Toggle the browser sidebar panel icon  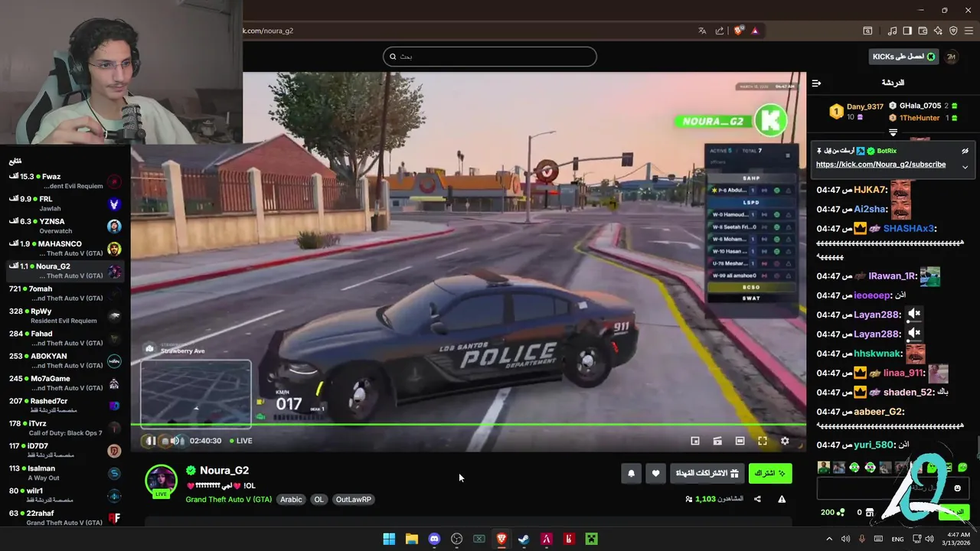coord(907,31)
